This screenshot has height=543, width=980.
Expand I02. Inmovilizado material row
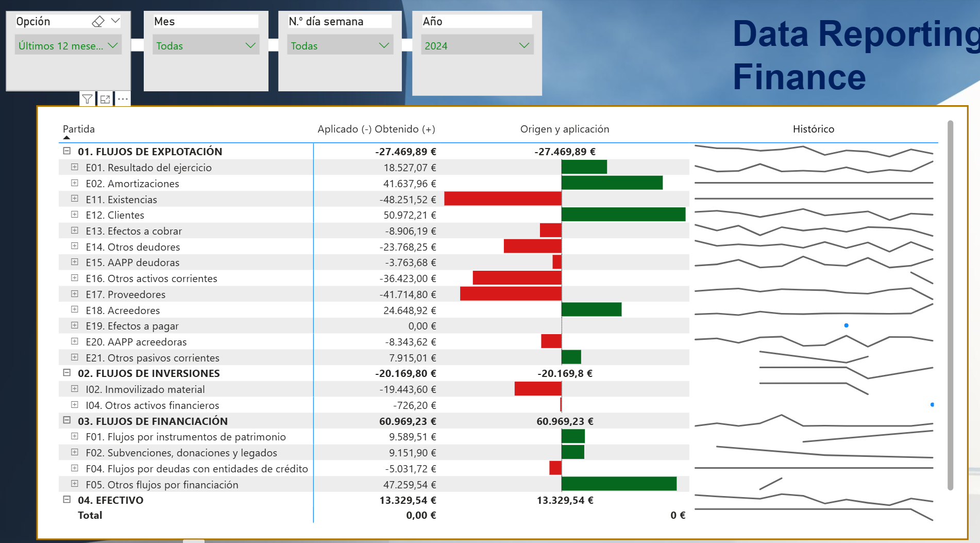pos(75,389)
